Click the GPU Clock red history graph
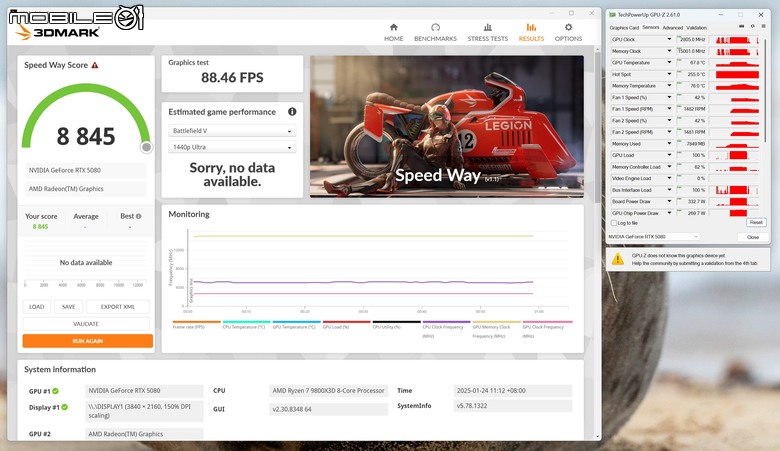 pos(737,40)
